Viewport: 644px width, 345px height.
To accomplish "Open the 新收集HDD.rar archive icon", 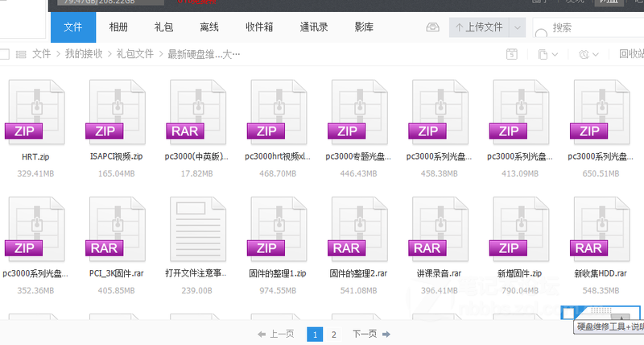I will pyautogui.click(x=601, y=229).
